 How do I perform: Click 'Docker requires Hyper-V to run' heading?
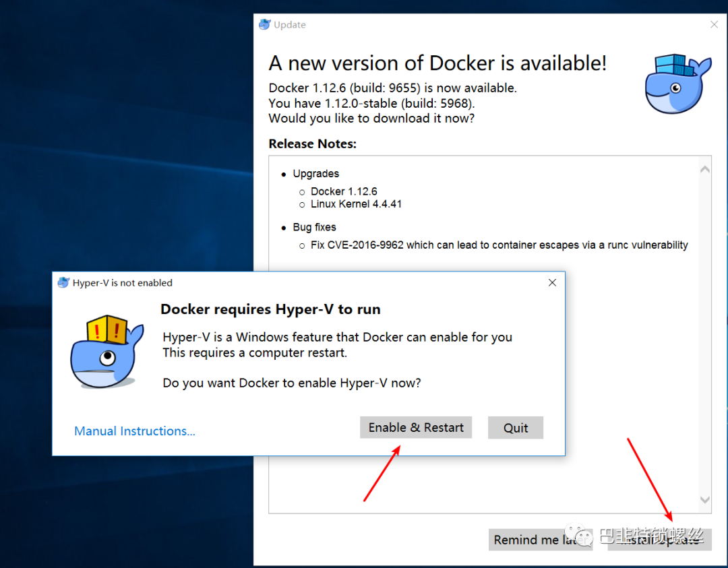click(x=270, y=309)
